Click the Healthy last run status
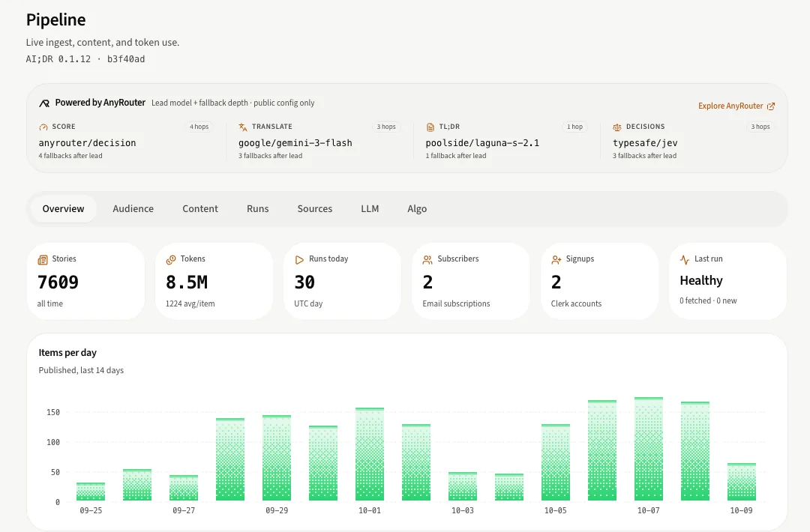 point(701,281)
